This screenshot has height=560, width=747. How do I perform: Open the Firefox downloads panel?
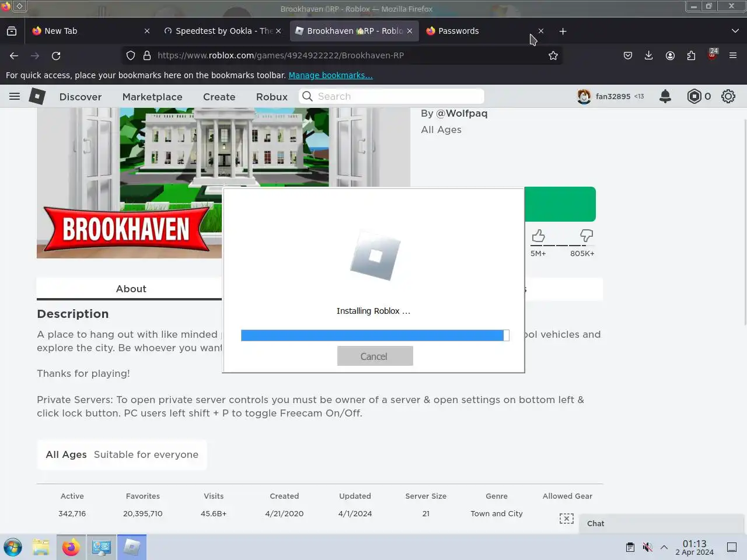[649, 55]
